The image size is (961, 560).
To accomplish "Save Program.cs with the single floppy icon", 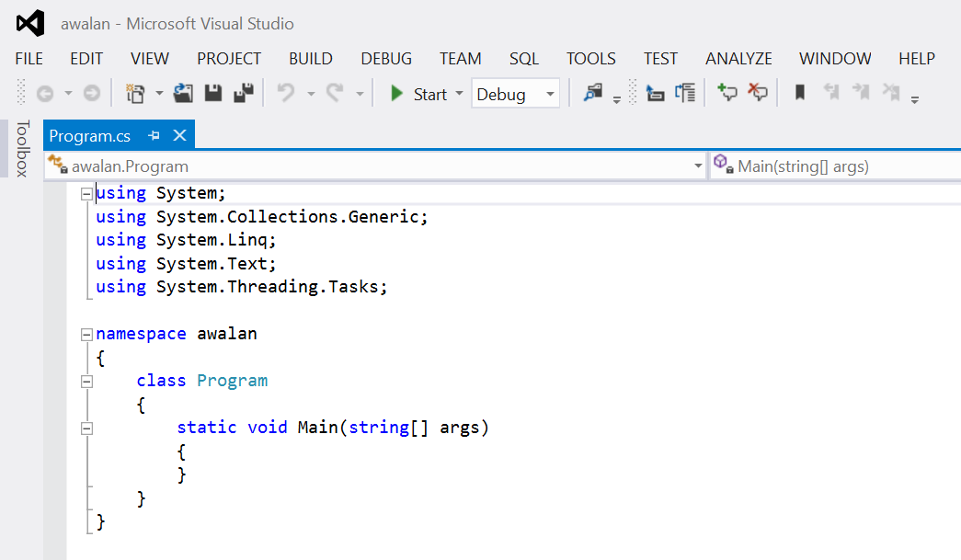I will 213,93.
